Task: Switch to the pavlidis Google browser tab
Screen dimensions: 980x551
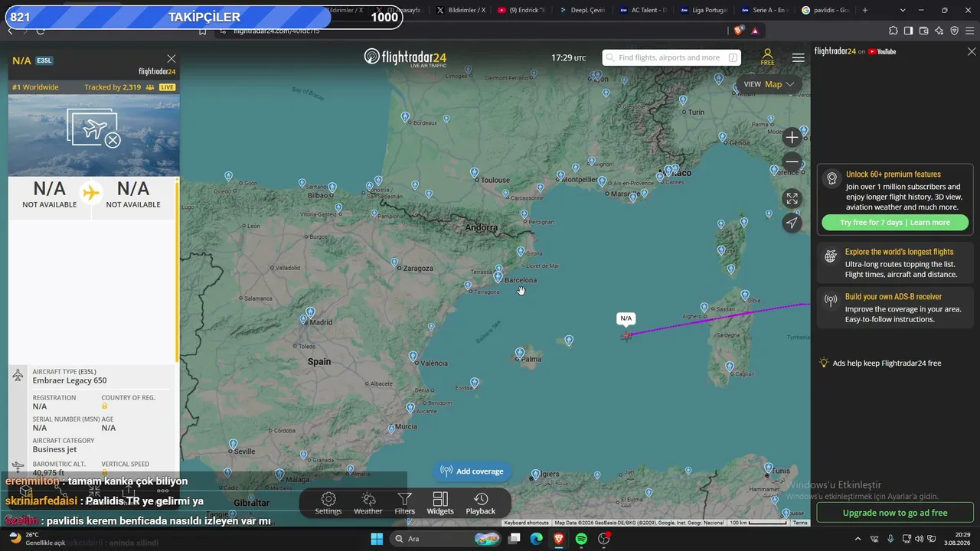Action: [825, 10]
